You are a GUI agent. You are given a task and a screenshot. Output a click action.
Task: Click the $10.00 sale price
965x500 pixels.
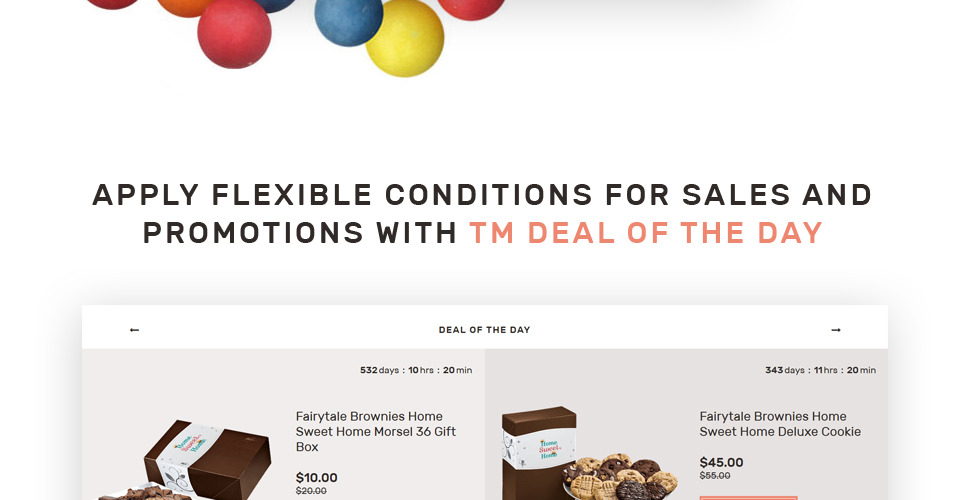click(x=316, y=478)
